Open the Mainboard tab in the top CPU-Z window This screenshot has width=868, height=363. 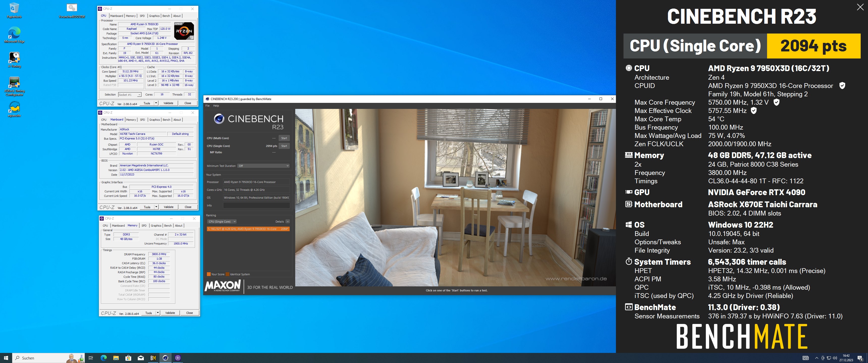(117, 16)
